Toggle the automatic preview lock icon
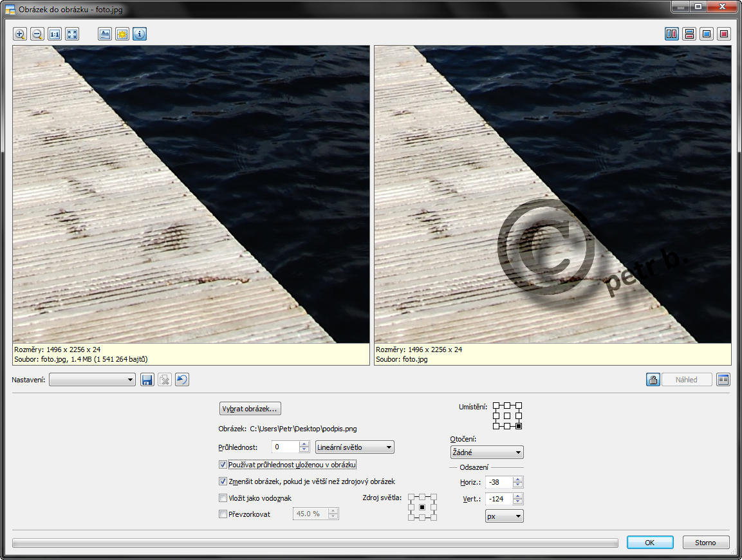 click(653, 380)
